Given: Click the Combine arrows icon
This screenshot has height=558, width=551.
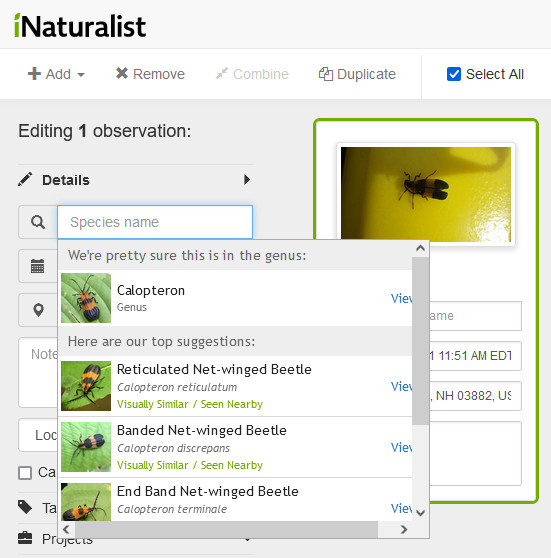Looking at the screenshot, I should (x=222, y=74).
